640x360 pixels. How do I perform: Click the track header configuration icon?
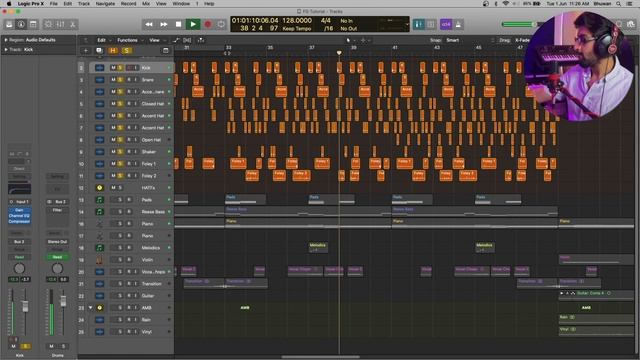(x=165, y=51)
